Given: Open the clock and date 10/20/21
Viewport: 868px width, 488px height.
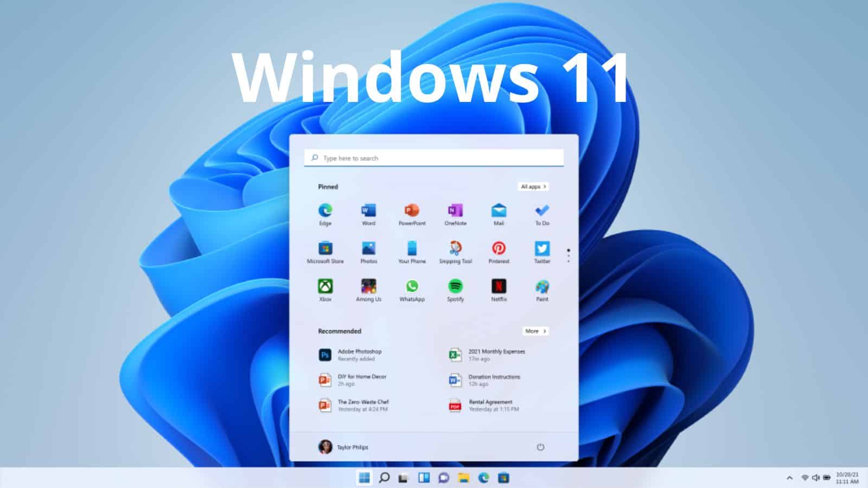Looking at the screenshot, I should pyautogui.click(x=847, y=478).
